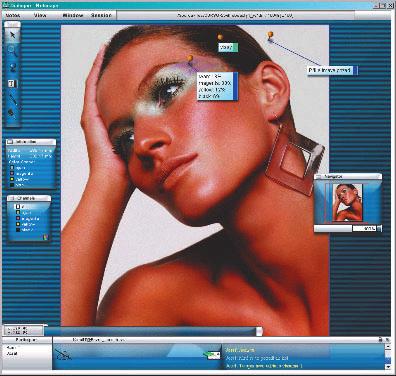
Task: Click the Channels panel title icon
Action: click(11, 198)
